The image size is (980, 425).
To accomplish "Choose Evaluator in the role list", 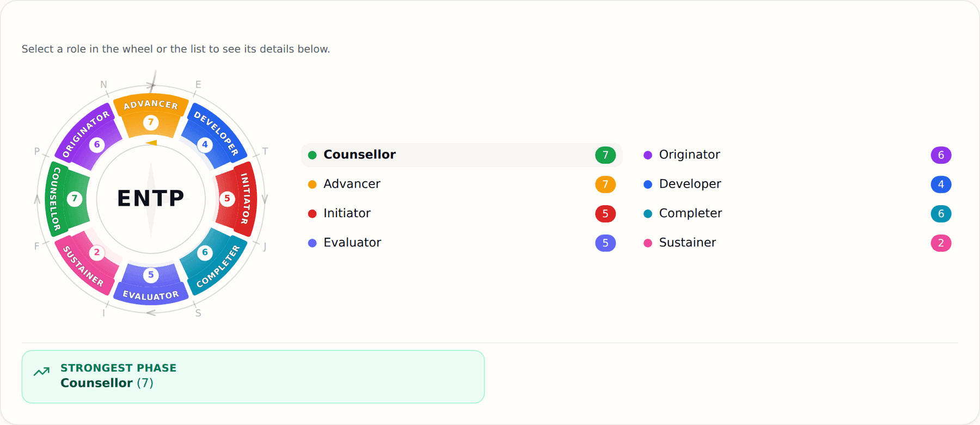I will [462, 243].
